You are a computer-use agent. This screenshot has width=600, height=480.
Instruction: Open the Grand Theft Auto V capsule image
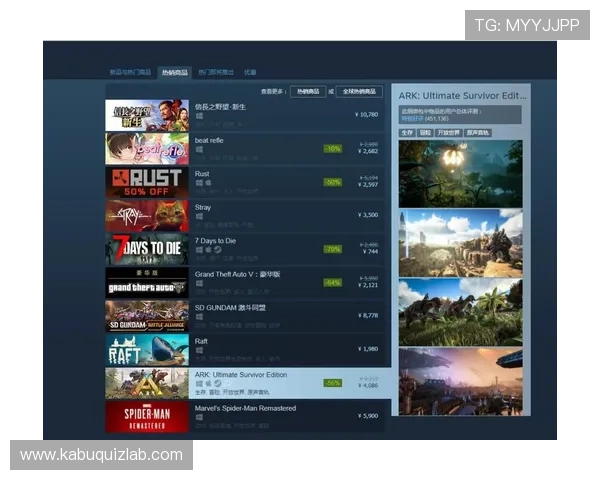click(x=147, y=283)
